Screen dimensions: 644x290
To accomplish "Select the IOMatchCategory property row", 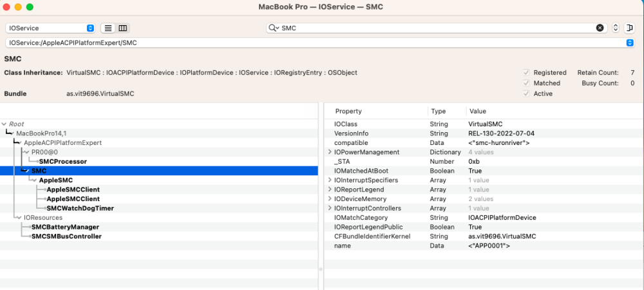I will coord(484,217).
